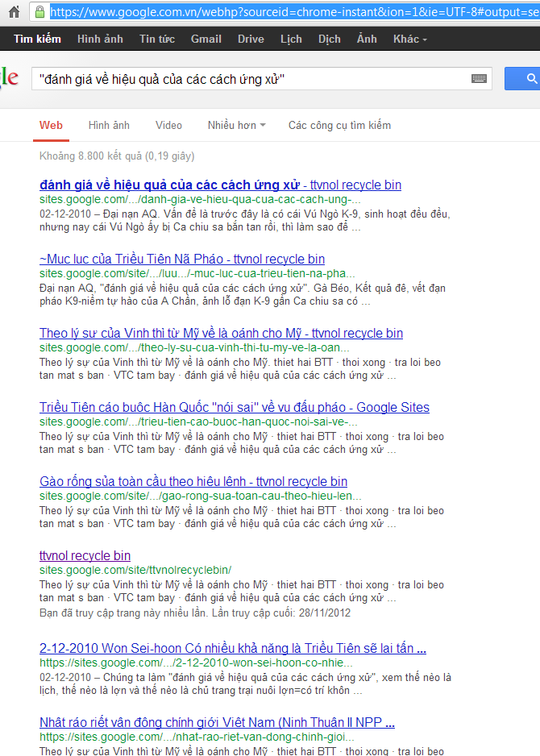Open result 'đánh giá về hiệu quả của các cách ứng xử'
Image resolution: width=540 pixels, height=756 pixels.
(220, 185)
